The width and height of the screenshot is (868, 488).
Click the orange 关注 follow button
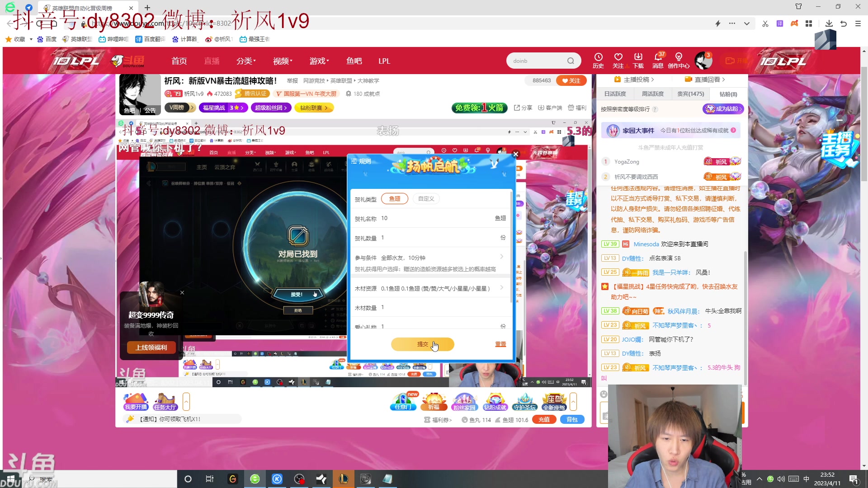pyautogui.click(x=571, y=80)
